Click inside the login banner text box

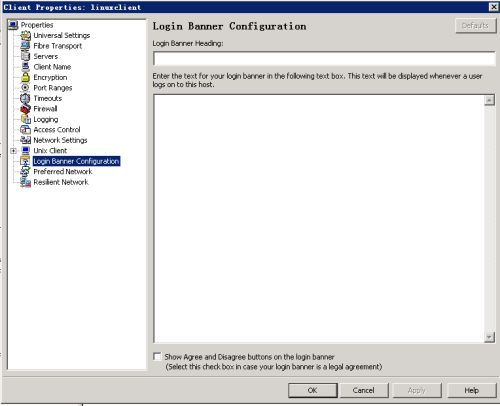click(x=319, y=218)
